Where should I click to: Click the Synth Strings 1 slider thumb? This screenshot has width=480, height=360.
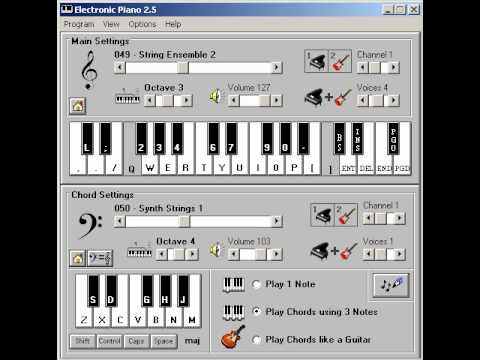click(184, 221)
